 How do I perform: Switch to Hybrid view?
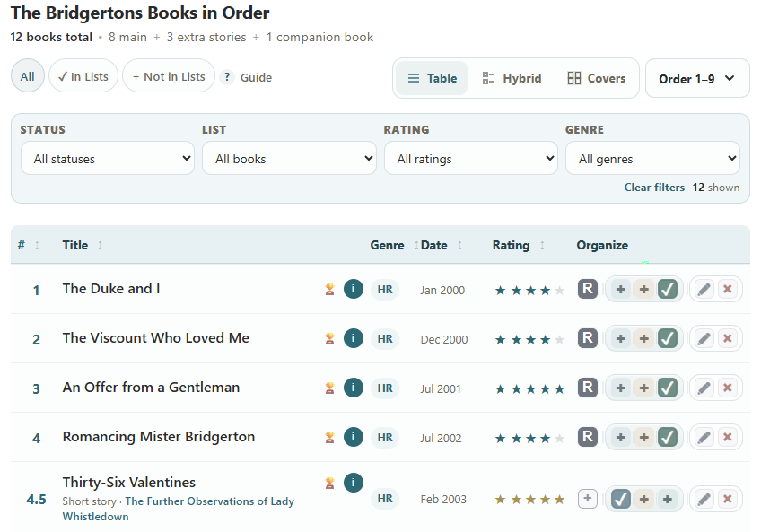[512, 78]
